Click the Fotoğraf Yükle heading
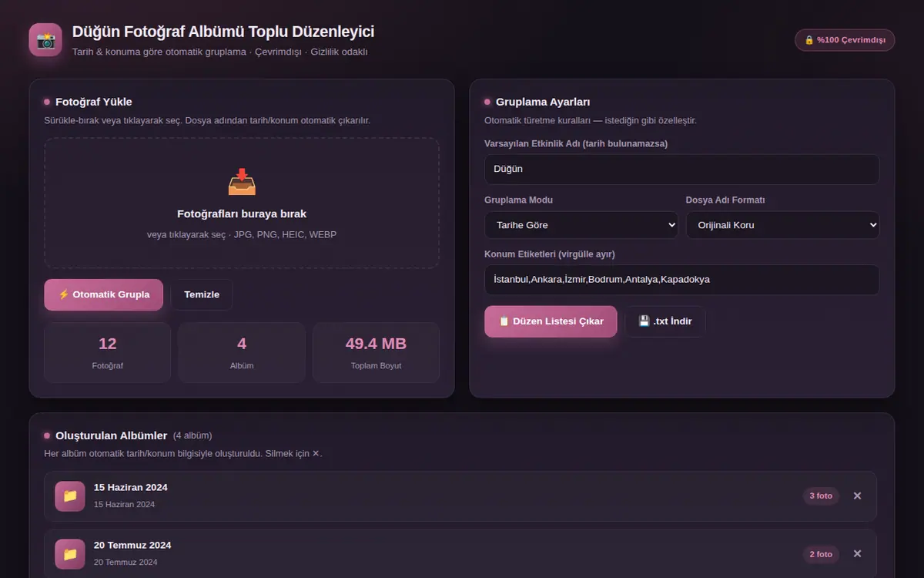Screen dimensions: 924x578 (94, 102)
